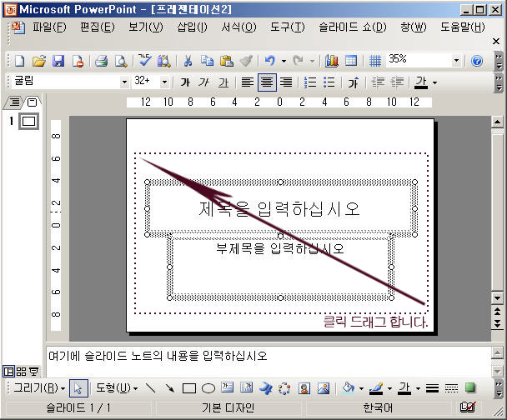The image size is (507, 420).
Task: Insert a picture from file
Action: 324,388
